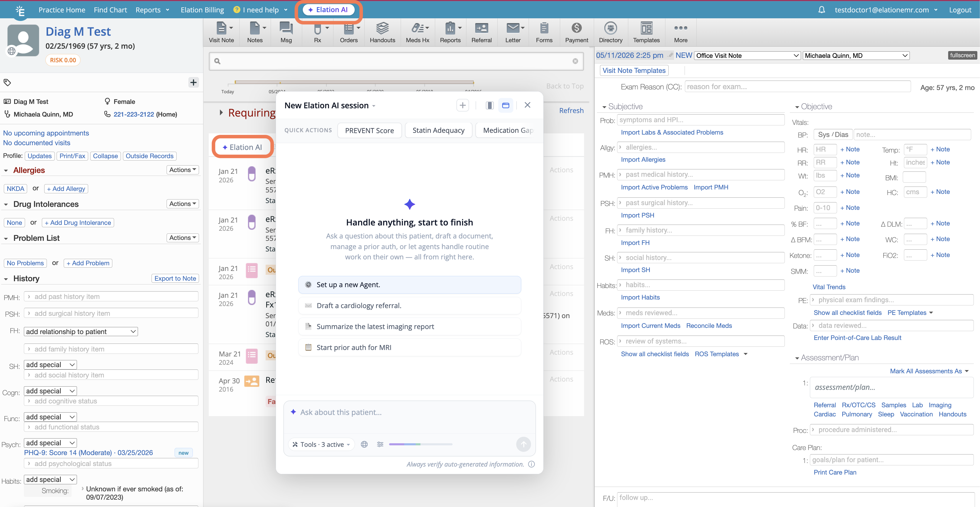
Task: Open the Allergies Actions dropdown
Action: pos(182,170)
